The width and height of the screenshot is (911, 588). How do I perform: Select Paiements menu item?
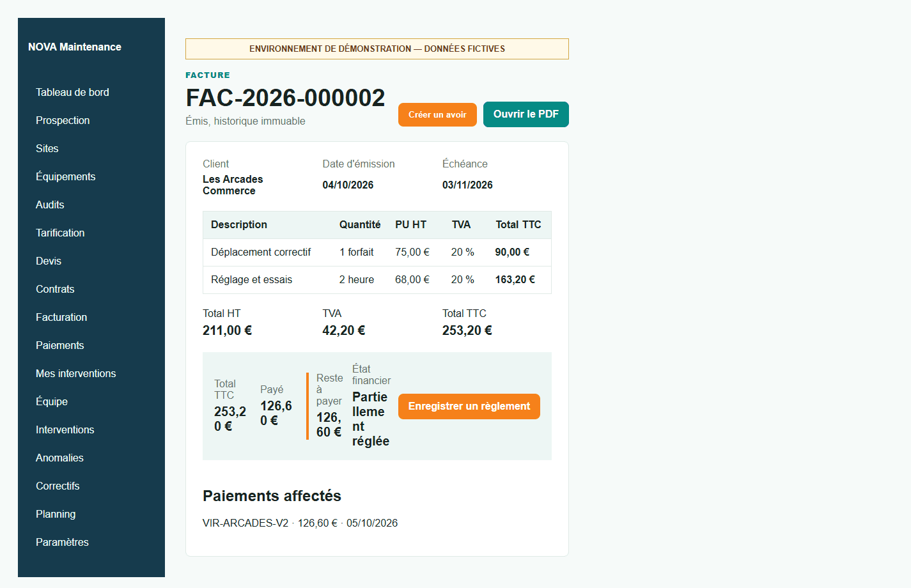(59, 345)
